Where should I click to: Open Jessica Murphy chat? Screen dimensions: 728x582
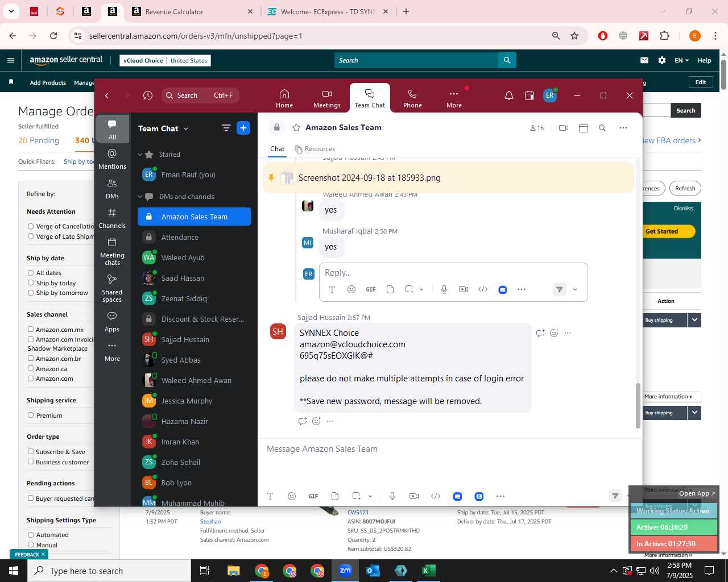(x=194, y=401)
